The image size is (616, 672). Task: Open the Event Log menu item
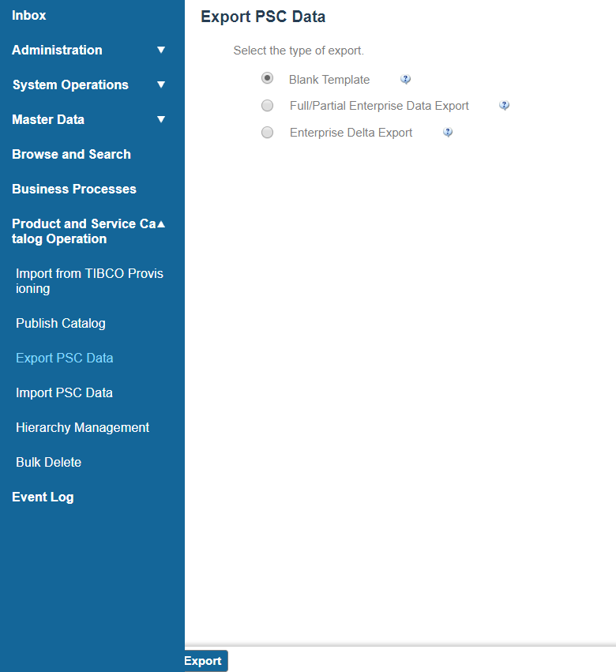click(x=43, y=497)
